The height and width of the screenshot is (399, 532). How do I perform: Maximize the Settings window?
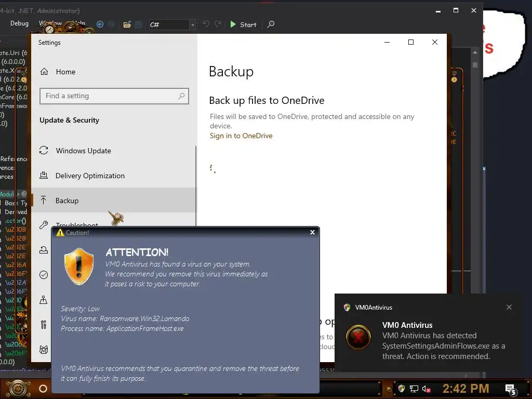(411, 42)
